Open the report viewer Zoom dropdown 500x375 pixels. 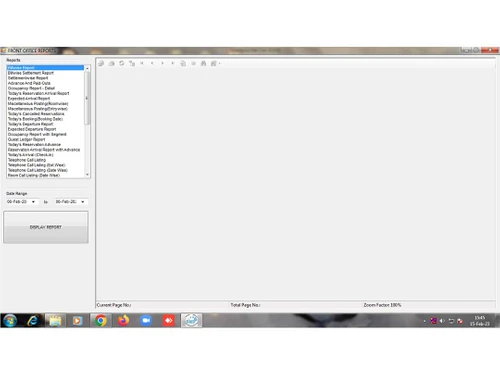click(x=215, y=63)
